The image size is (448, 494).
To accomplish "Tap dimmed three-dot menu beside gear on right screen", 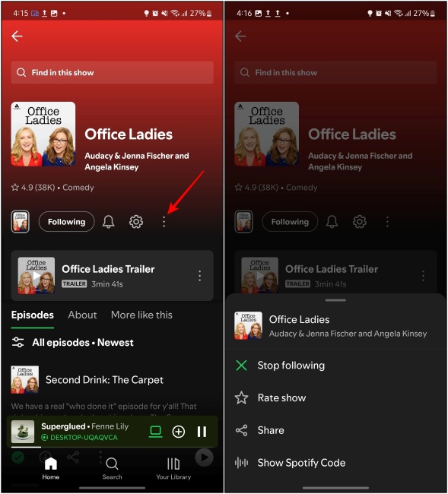I will 387,222.
